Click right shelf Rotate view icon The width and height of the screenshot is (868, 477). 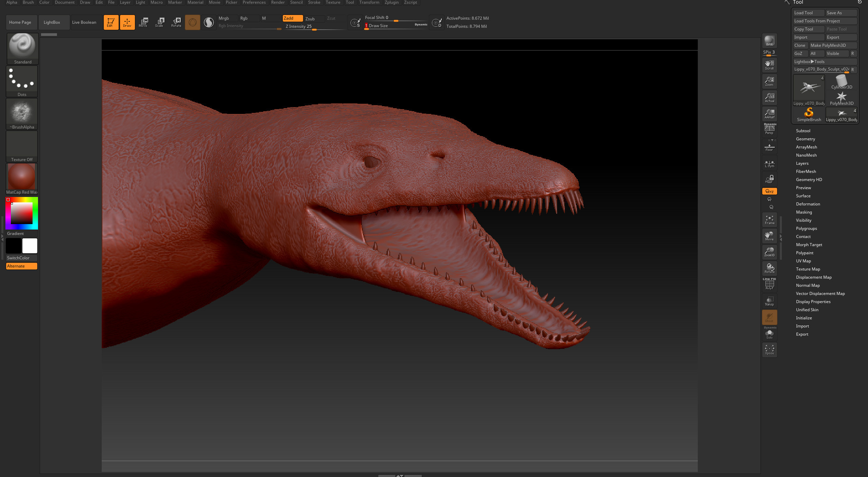tap(769, 268)
